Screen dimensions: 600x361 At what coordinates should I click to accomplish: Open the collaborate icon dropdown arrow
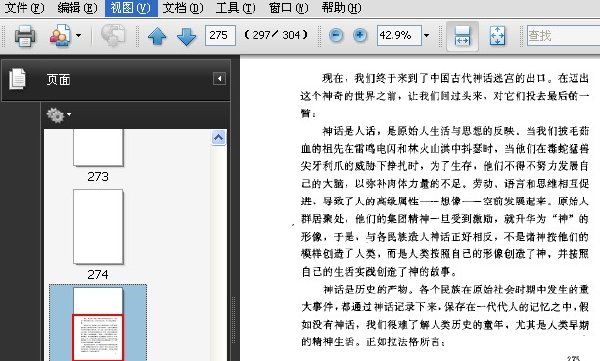pyautogui.click(x=78, y=36)
